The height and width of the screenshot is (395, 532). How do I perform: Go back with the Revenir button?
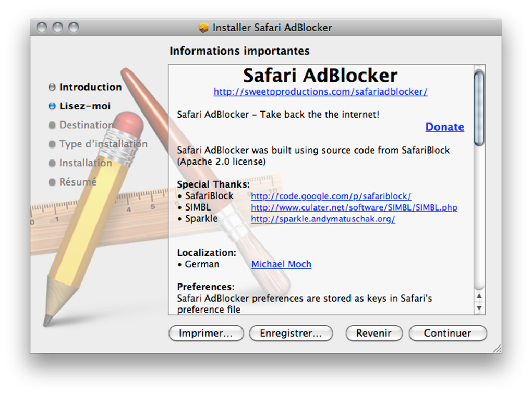click(374, 333)
